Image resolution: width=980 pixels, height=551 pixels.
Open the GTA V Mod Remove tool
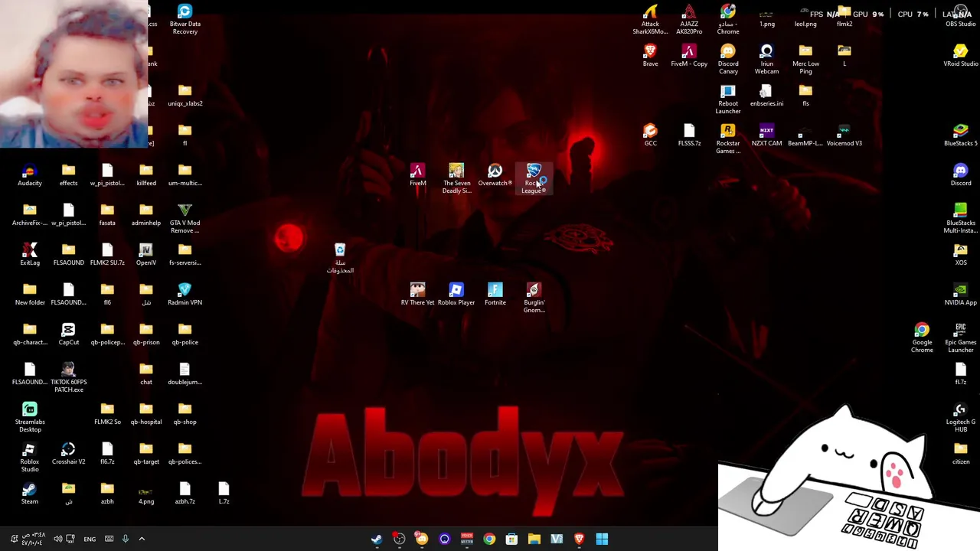[x=185, y=218]
